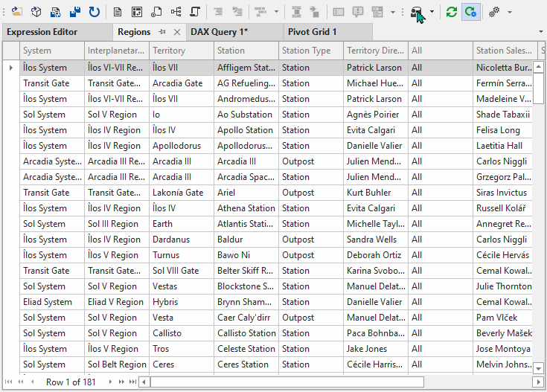
Task: Sort by the Station column header
Action: click(246, 51)
